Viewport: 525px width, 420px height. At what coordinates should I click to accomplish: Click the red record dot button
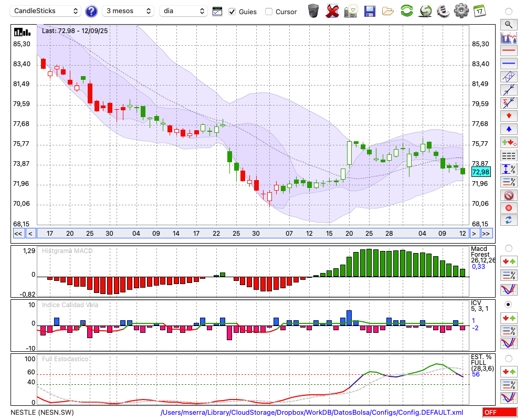509,208
